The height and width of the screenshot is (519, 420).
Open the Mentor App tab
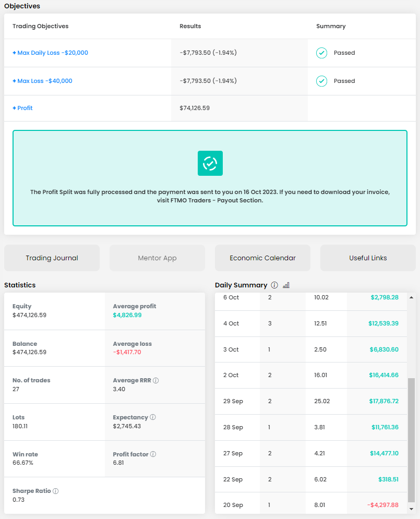click(157, 258)
